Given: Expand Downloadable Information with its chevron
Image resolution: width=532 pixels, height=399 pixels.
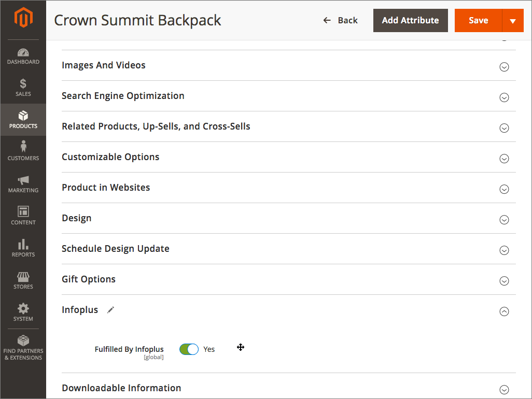Looking at the screenshot, I should pyautogui.click(x=504, y=390).
